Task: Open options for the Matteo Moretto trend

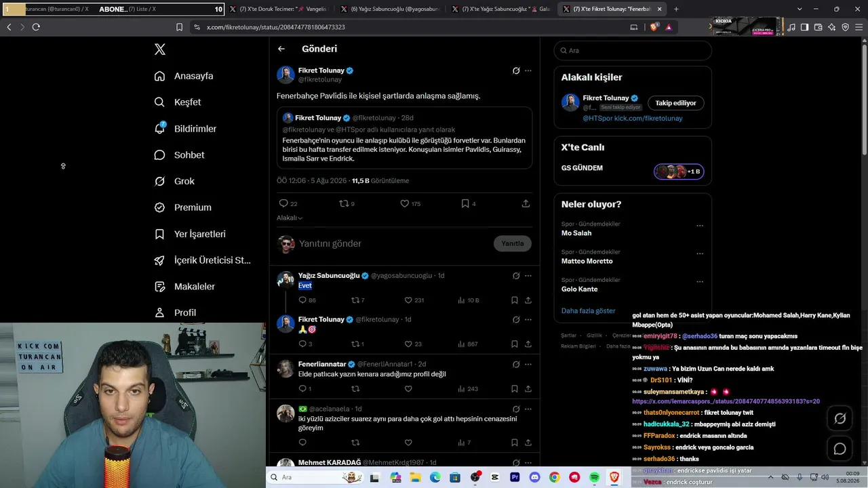Action: pos(700,254)
